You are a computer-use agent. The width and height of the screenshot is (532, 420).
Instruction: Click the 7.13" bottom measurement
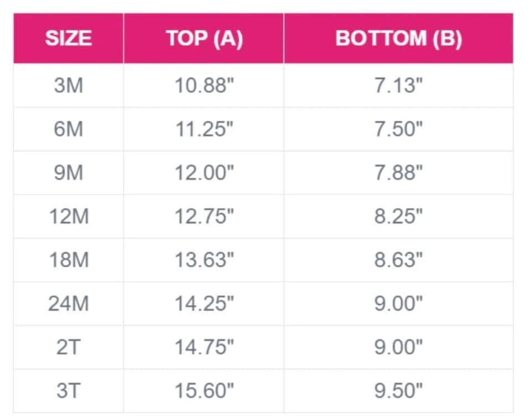[x=398, y=86]
